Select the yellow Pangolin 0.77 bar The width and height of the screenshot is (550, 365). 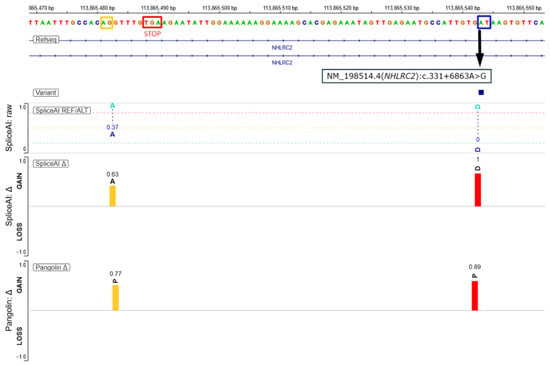pos(115,298)
